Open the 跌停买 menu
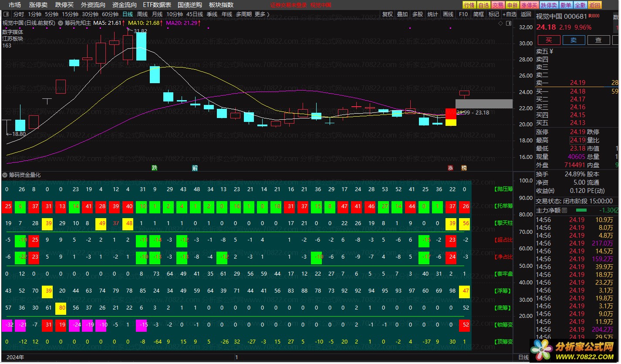Screen dimensions: 621x364 [x=64, y=5]
